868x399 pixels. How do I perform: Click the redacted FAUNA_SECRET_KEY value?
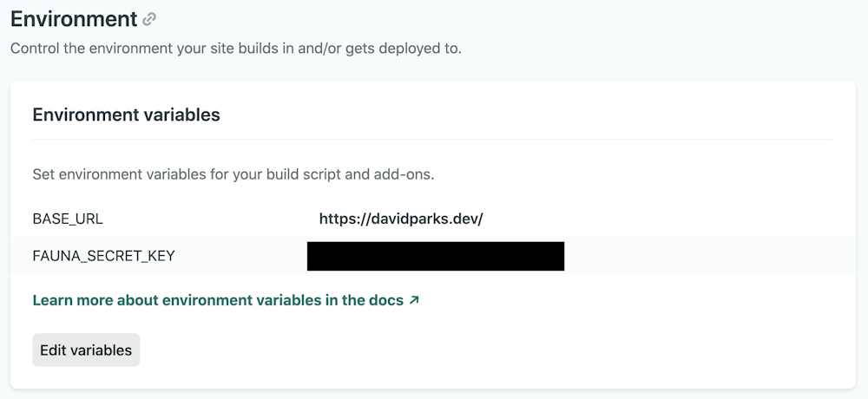pos(436,256)
